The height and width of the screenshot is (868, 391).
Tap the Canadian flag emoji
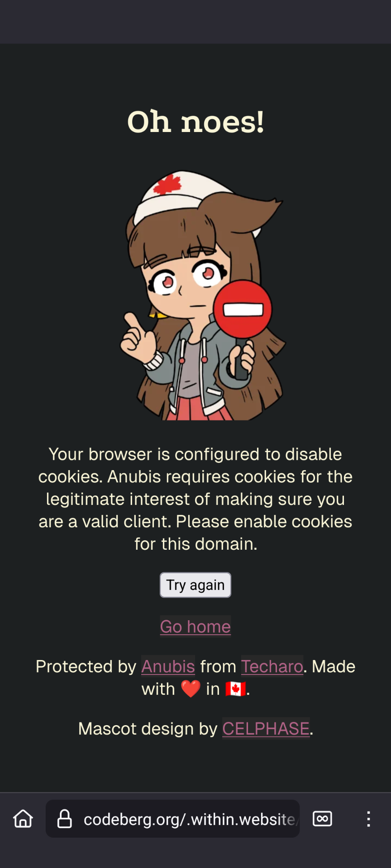point(236,689)
